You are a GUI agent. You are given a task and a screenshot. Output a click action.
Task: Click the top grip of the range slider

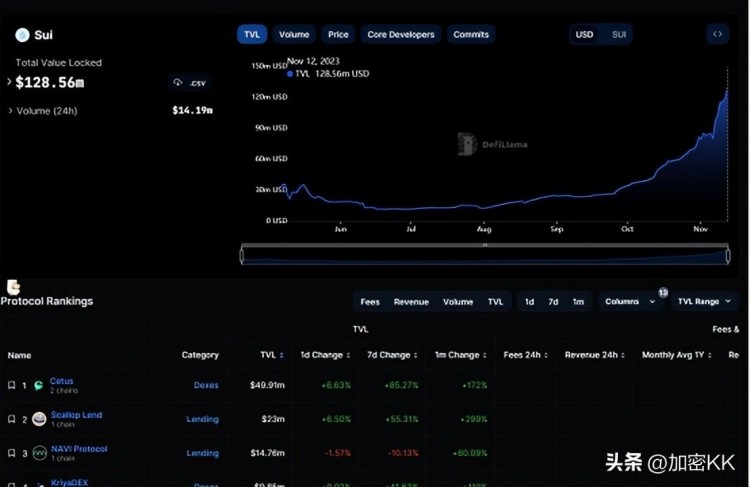(485, 245)
